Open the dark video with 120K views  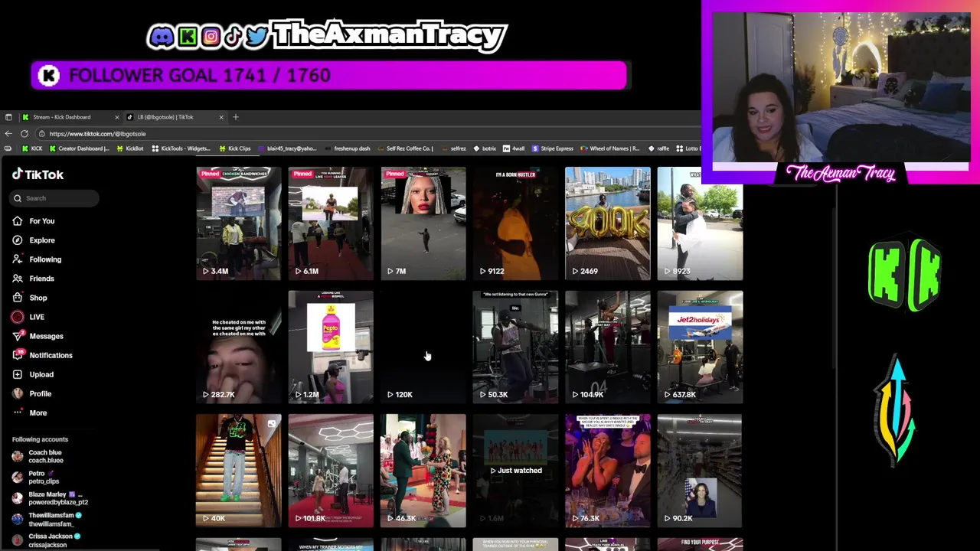(x=423, y=347)
